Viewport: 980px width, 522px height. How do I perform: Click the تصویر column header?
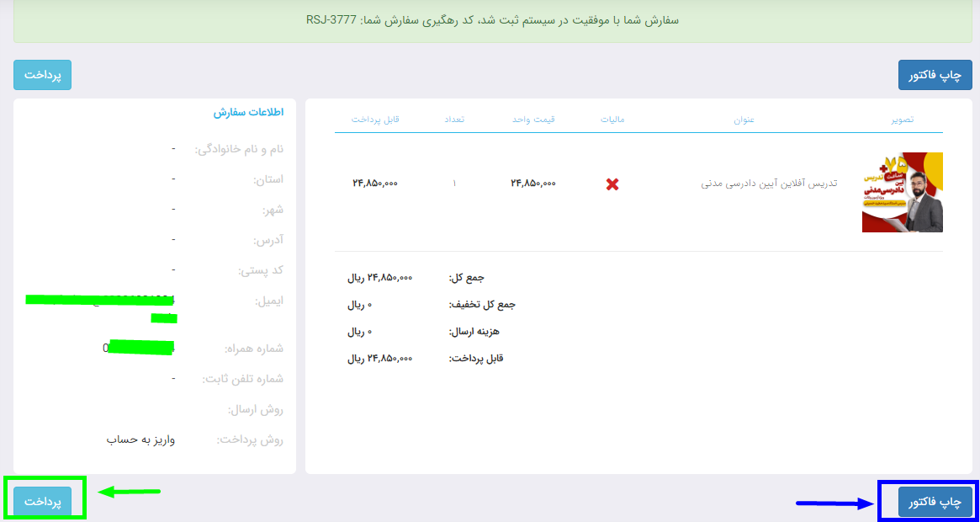(x=902, y=120)
